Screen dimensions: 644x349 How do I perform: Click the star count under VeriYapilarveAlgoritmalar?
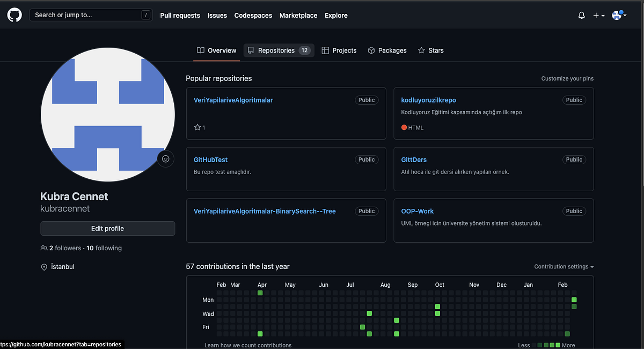pyautogui.click(x=199, y=127)
